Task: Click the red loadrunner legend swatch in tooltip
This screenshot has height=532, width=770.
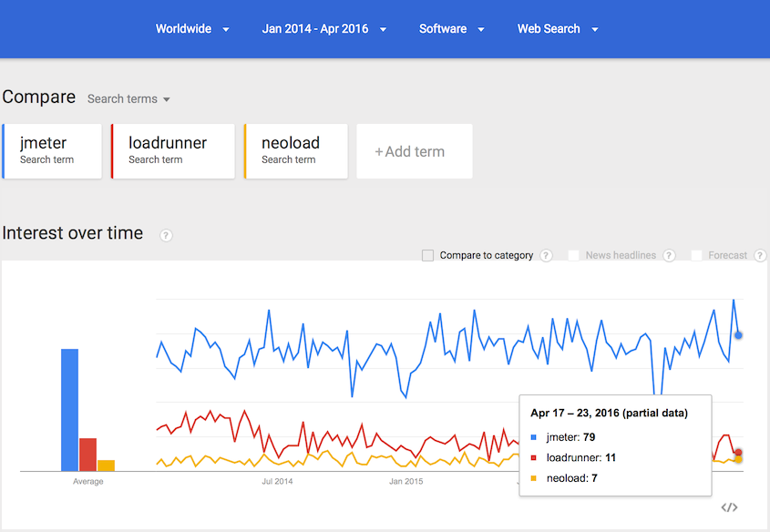Action: point(534,458)
